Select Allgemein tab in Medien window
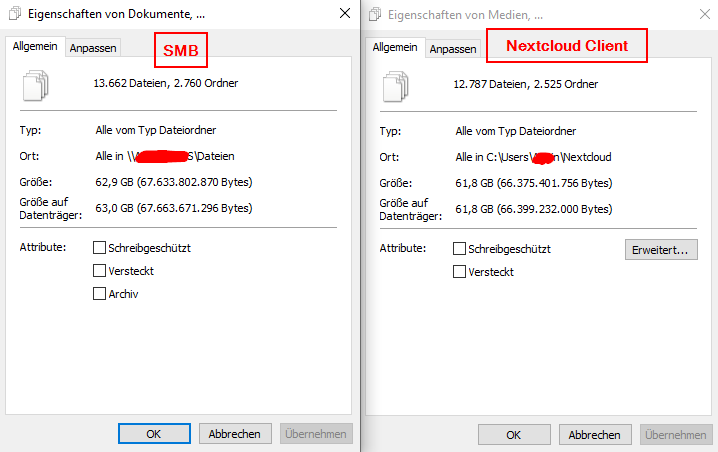The image size is (718, 452). coord(395,47)
